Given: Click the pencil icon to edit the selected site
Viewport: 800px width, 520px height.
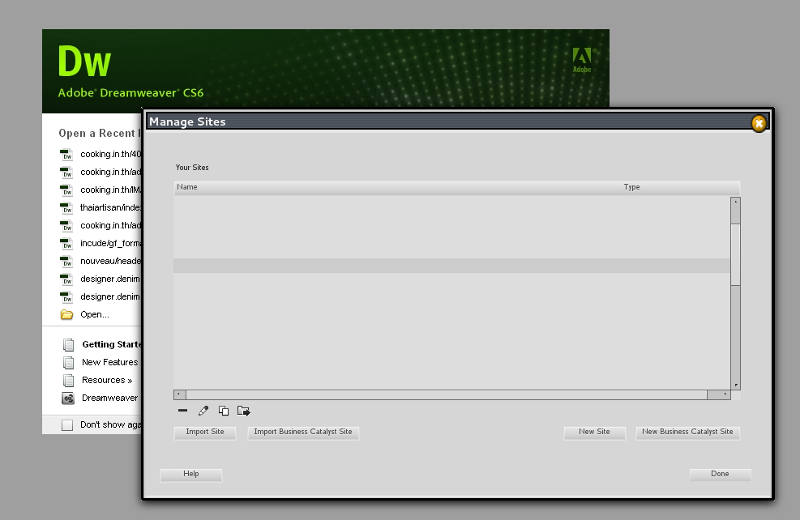Looking at the screenshot, I should coord(203,410).
